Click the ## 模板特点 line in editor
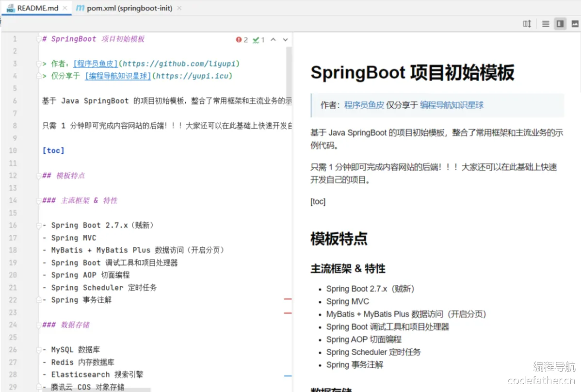581x392 pixels. [x=64, y=176]
